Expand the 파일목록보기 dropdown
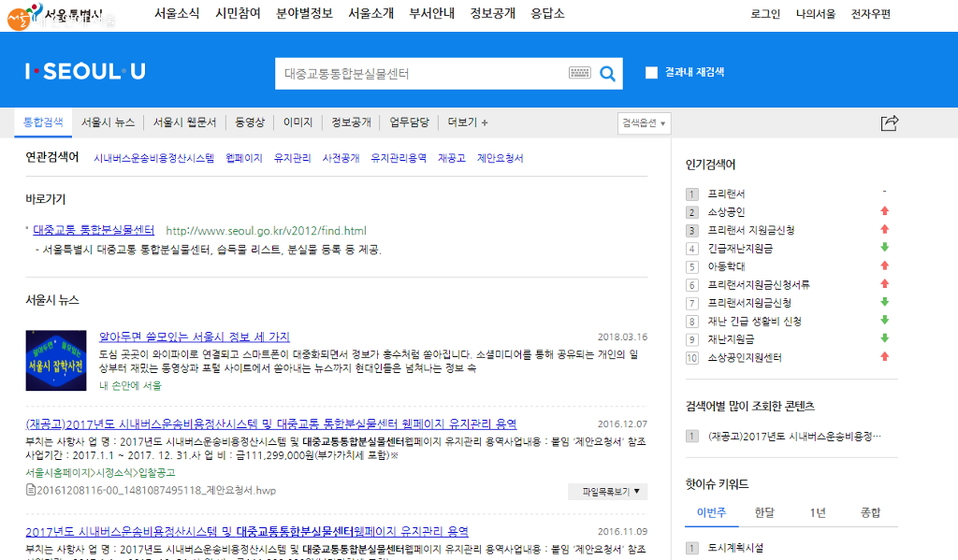Viewport: 958px width, 560px height. click(607, 491)
